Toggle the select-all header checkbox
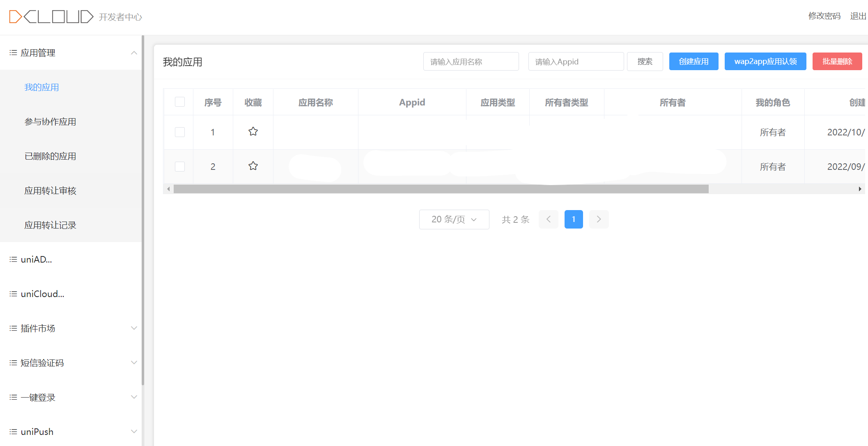The width and height of the screenshot is (868, 446). [180, 102]
